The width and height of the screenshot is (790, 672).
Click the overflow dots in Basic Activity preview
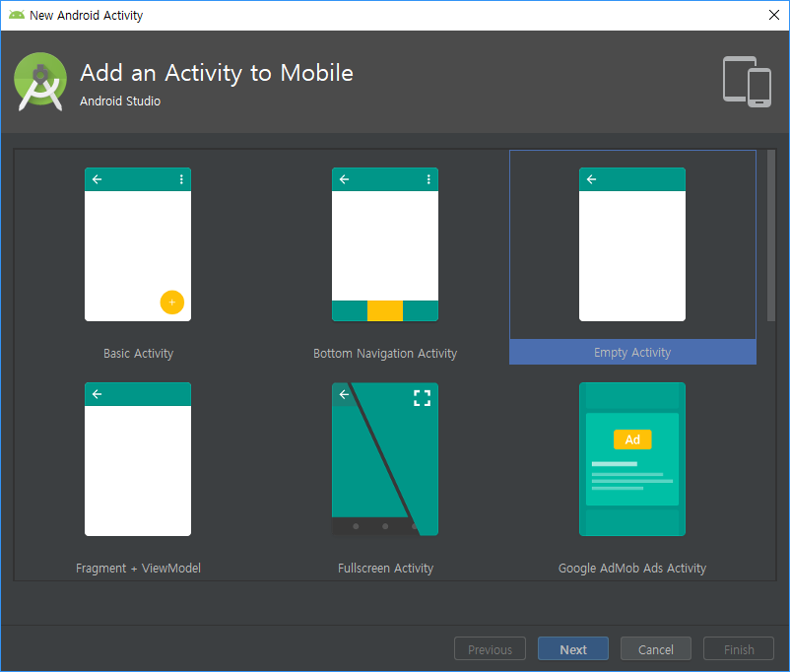(x=181, y=179)
